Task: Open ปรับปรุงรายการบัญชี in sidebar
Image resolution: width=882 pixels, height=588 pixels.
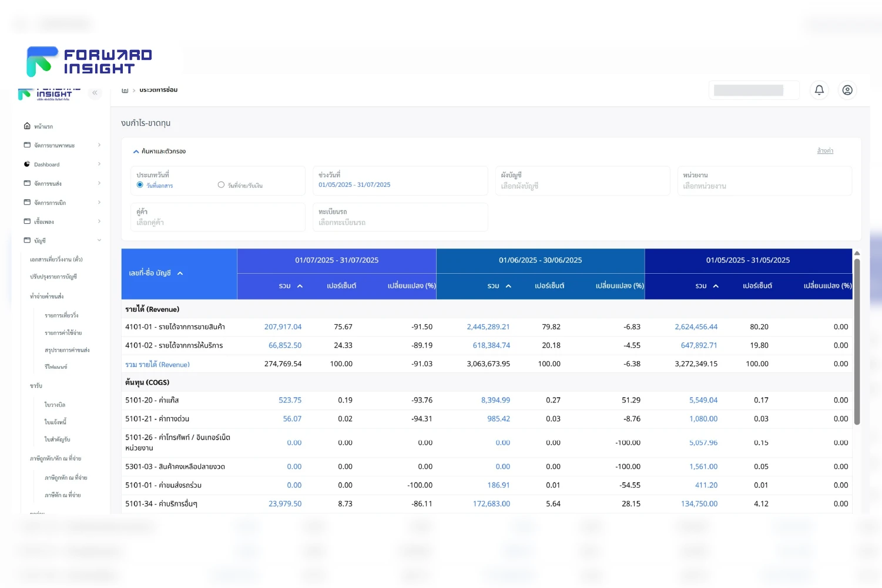Action: (x=53, y=277)
